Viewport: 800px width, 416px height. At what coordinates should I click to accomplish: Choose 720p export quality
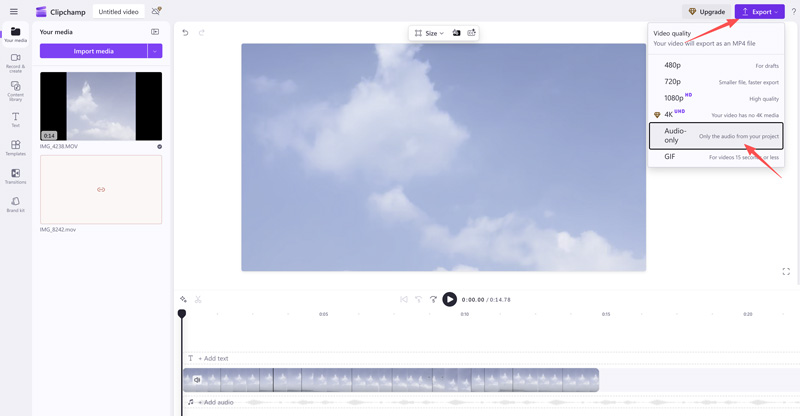tap(716, 82)
